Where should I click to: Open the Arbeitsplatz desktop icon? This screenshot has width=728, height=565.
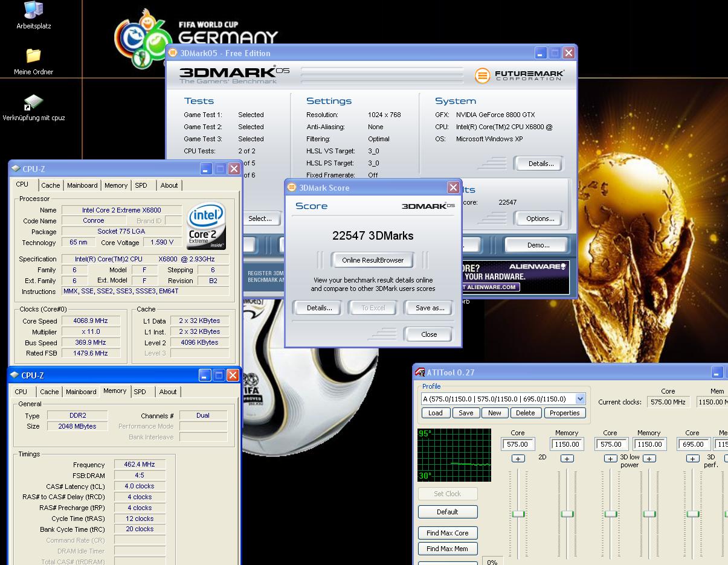coord(33,10)
